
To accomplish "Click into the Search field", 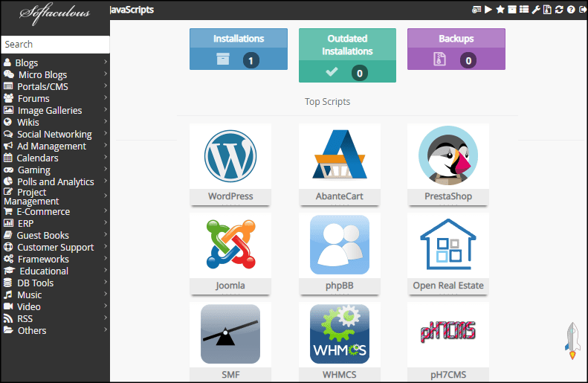I will (55, 45).
